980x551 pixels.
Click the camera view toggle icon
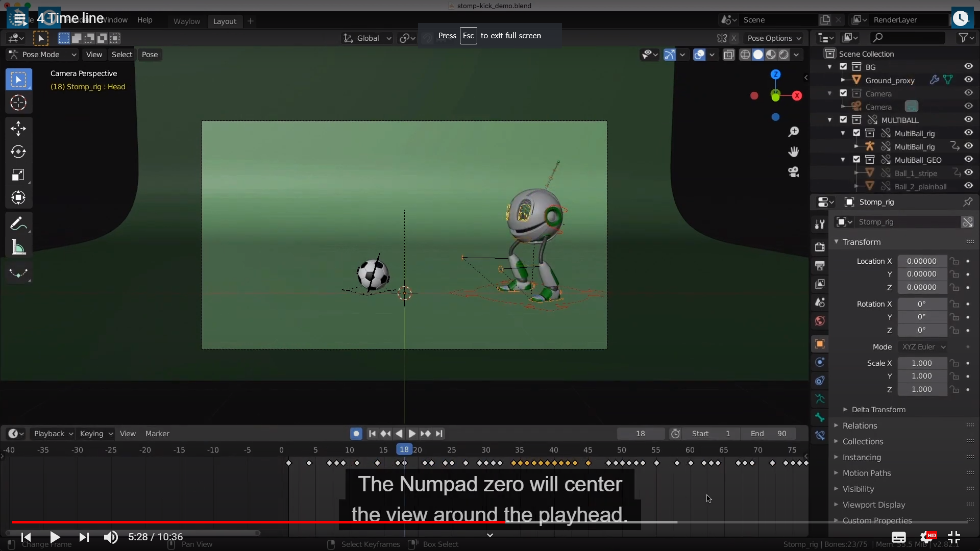tap(793, 172)
